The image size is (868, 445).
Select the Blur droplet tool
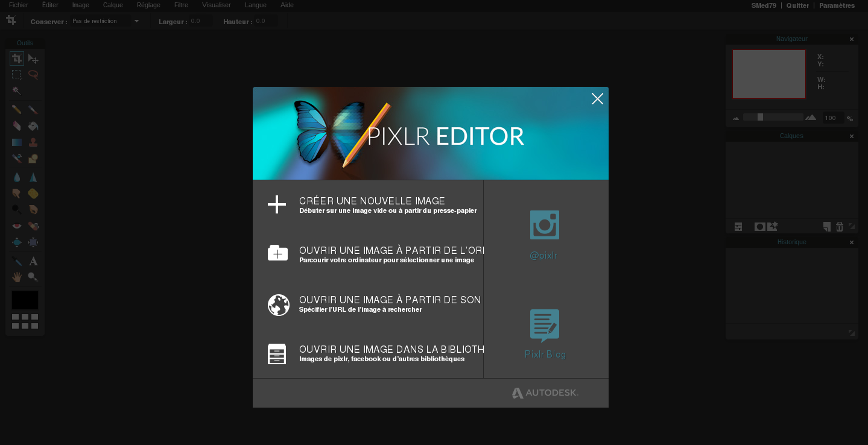17,177
